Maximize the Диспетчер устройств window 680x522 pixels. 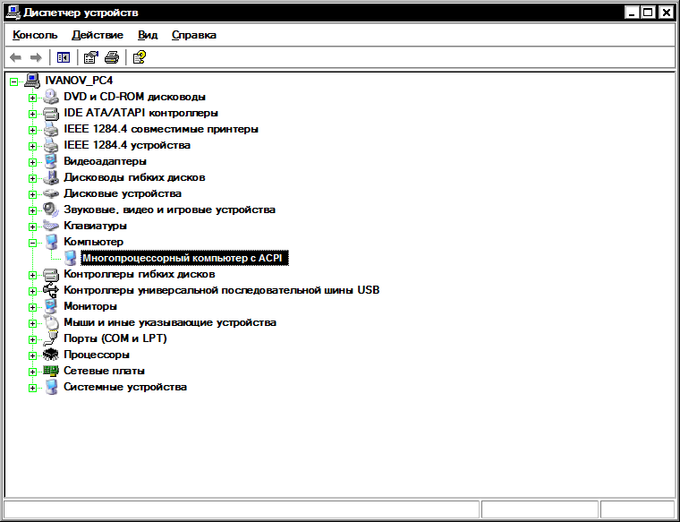pos(648,13)
